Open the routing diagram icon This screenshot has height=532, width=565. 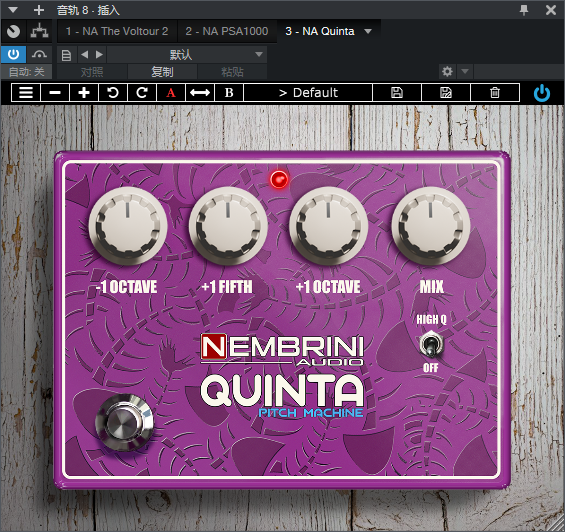pyautogui.click(x=39, y=31)
